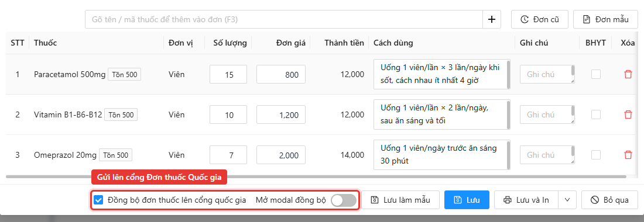644x222 pixels.
Task: Click Lưu làm mẫu button
Action: [400, 200]
